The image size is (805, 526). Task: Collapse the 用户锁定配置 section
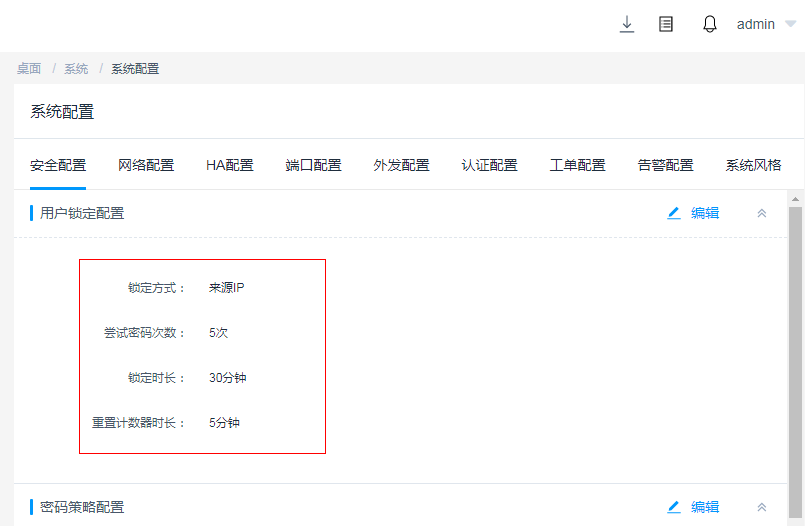762,213
